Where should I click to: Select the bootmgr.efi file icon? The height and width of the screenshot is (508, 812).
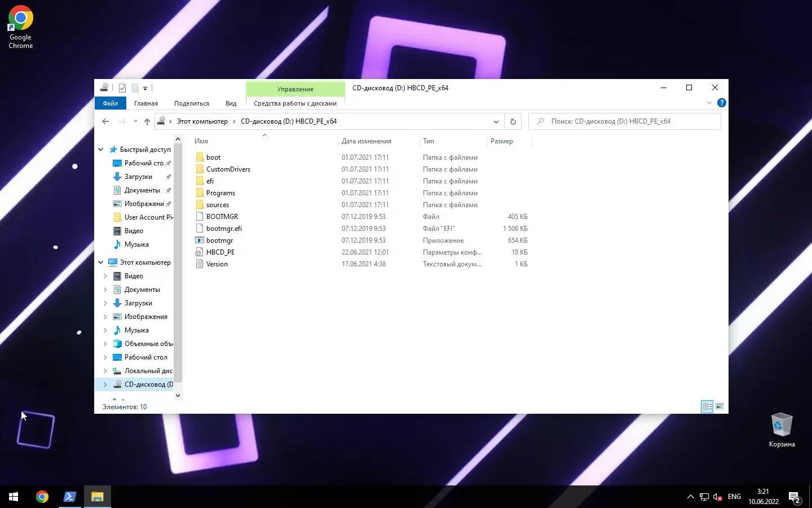pos(200,229)
